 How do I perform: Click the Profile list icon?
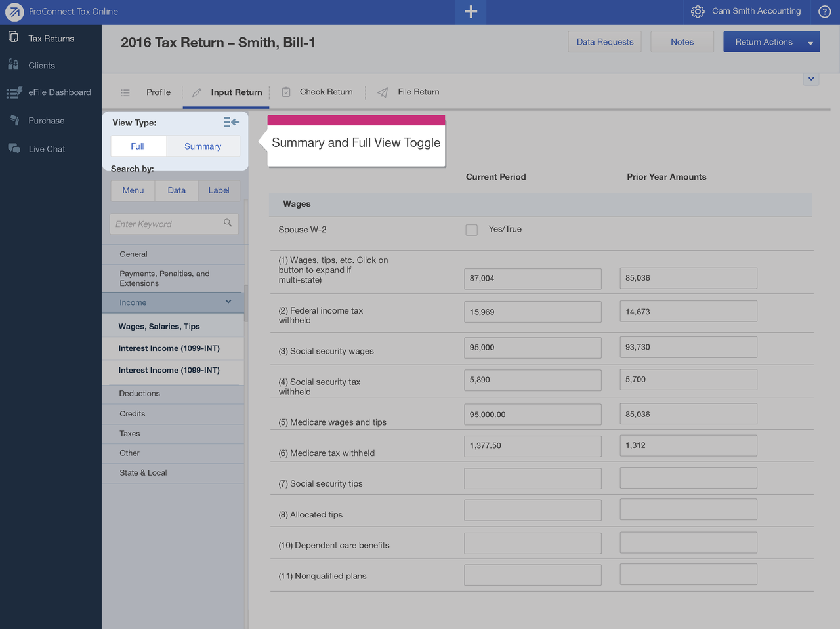click(x=125, y=92)
